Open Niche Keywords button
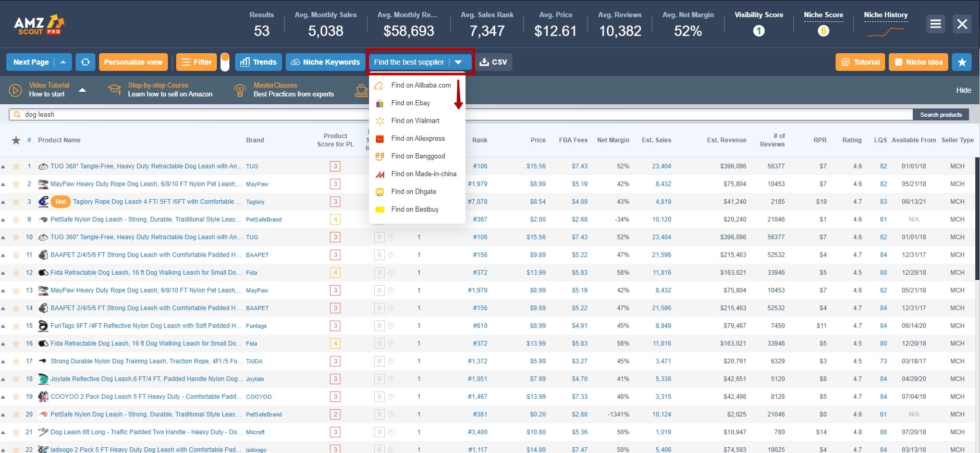This screenshot has width=980, height=453. (x=325, y=62)
